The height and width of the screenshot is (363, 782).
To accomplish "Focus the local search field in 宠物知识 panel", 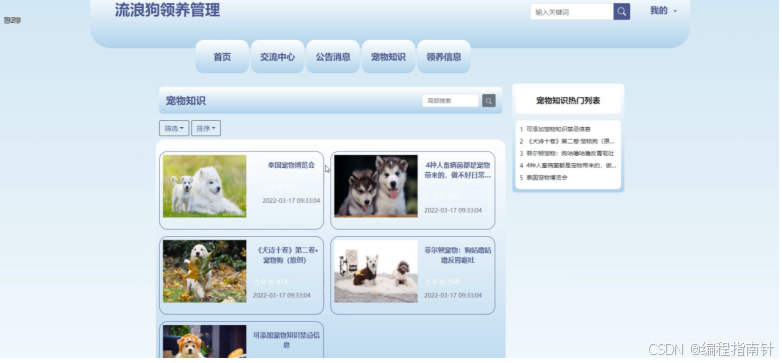I will pyautogui.click(x=450, y=101).
